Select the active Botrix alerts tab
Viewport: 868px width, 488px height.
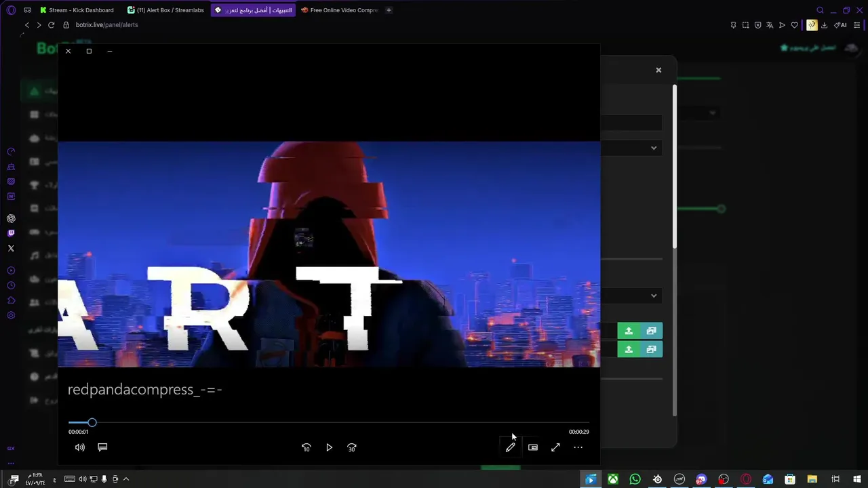click(253, 10)
